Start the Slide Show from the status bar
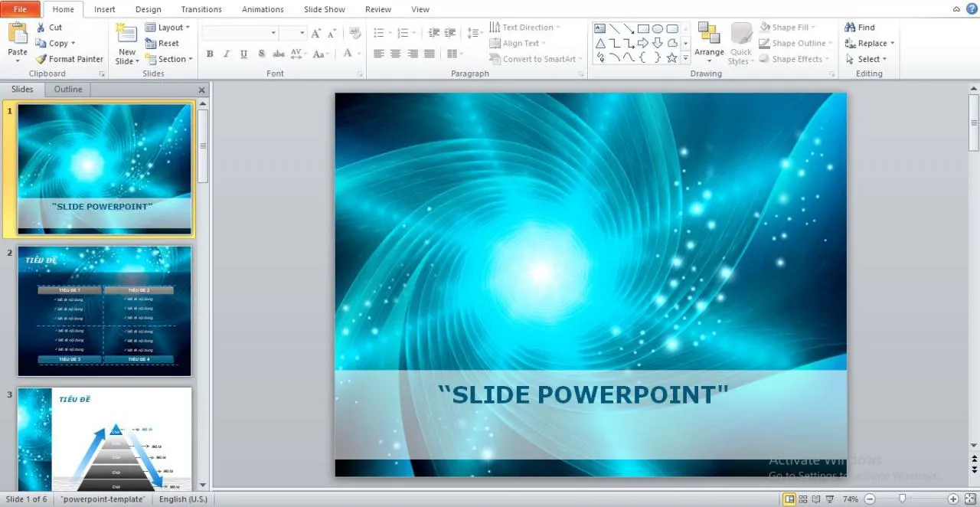This screenshot has width=980, height=507. 829,499
